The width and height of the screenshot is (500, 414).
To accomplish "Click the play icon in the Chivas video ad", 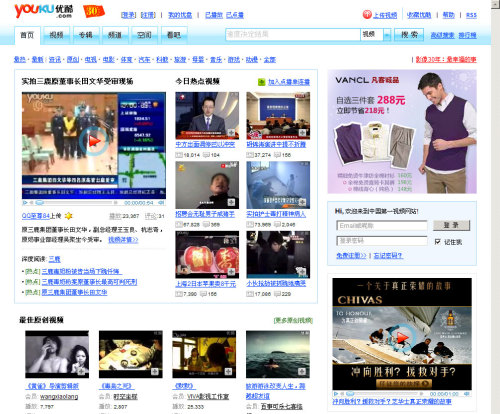I will click(402, 338).
